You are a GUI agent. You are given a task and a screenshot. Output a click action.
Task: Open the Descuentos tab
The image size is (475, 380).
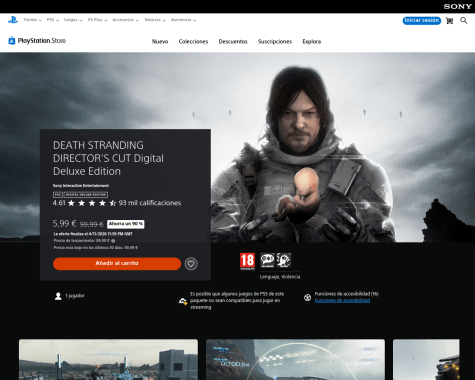(233, 42)
